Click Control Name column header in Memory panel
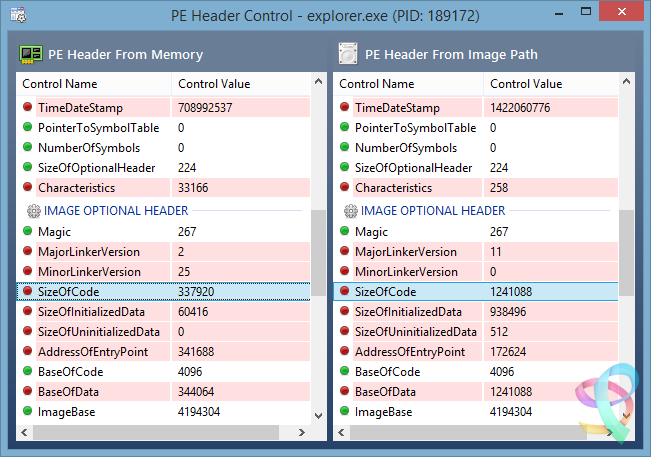 pos(94,84)
